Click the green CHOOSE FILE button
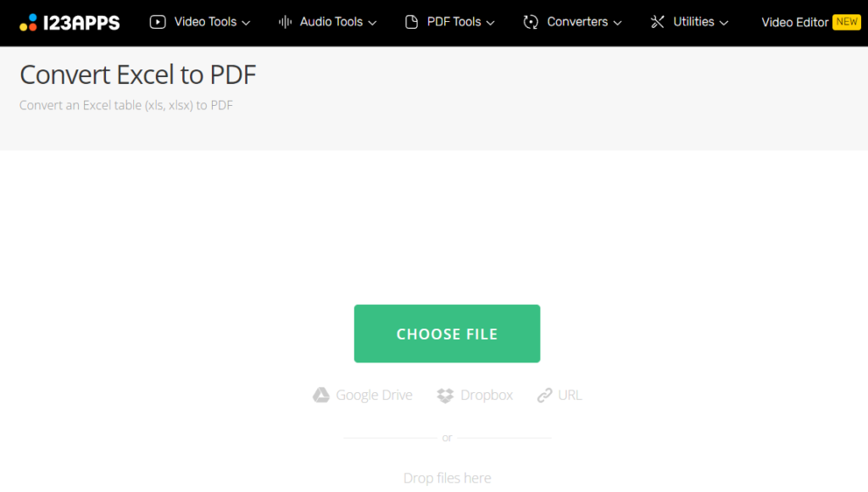 (x=447, y=333)
